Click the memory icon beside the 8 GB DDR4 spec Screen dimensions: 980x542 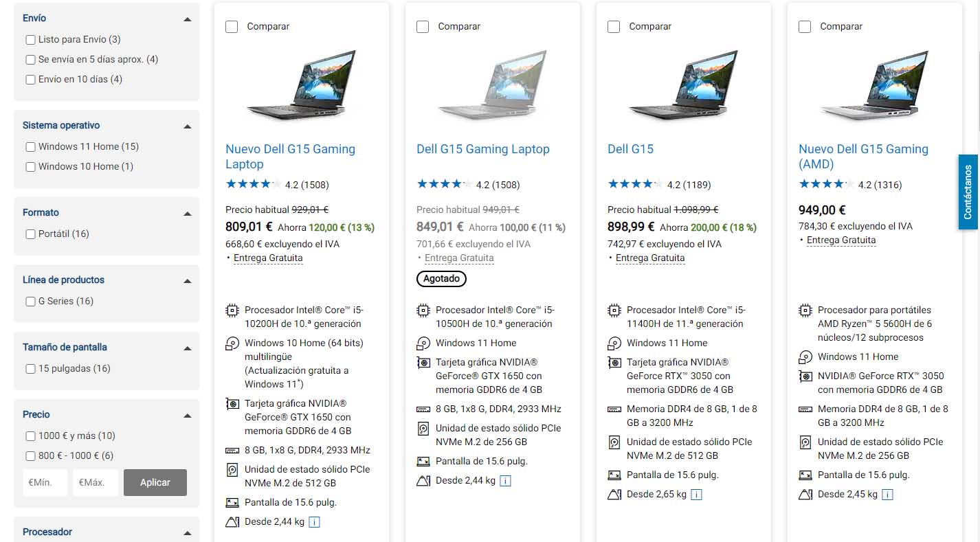(232, 450)
